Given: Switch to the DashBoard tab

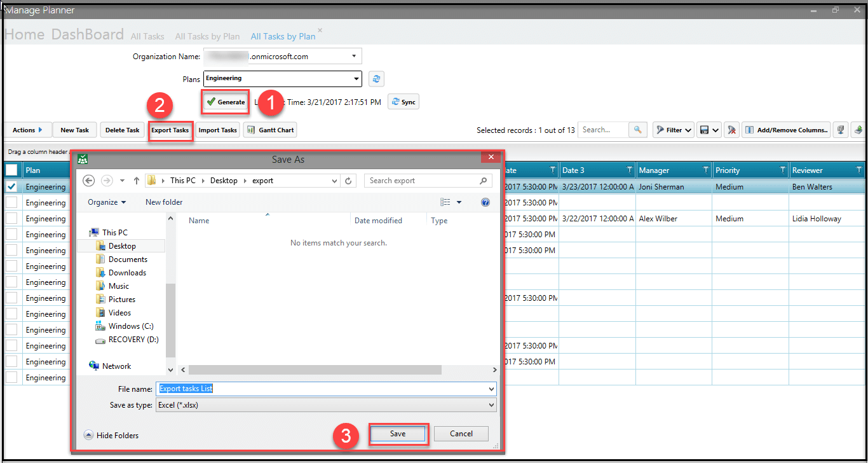Looking at the screenshot, I should tap(88, 34).
